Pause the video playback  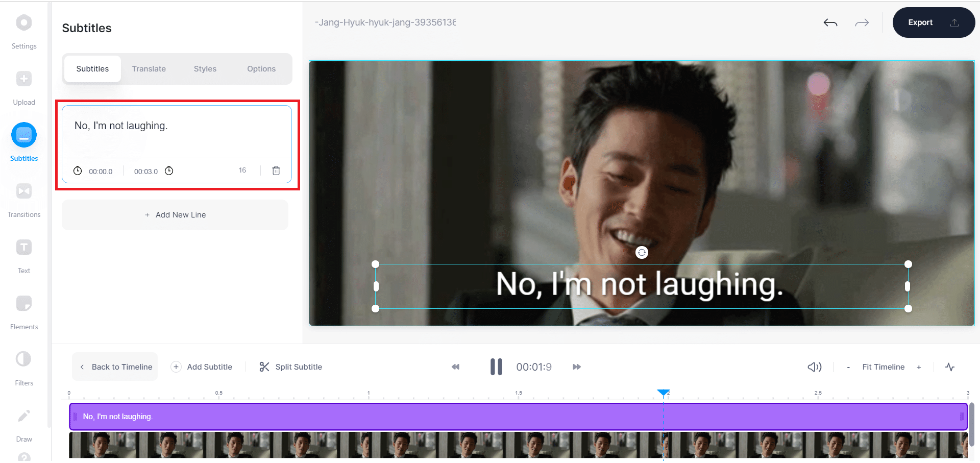pos(496,367)
